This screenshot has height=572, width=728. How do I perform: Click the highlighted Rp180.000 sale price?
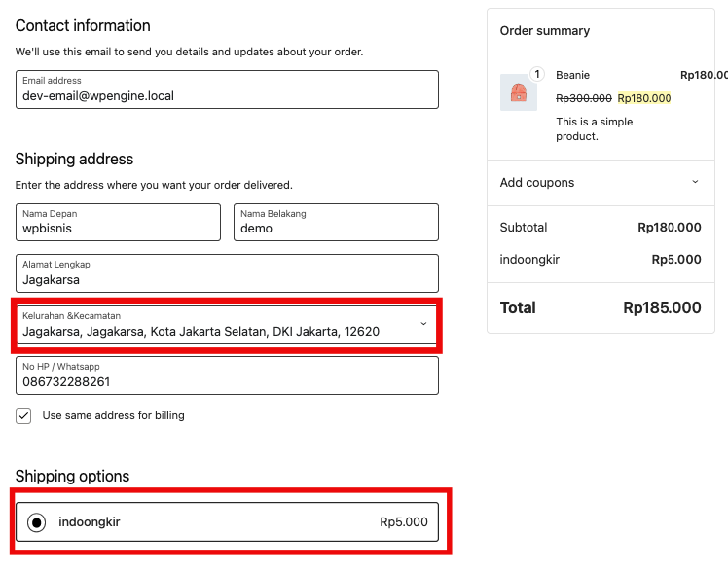tap(644, 98)
